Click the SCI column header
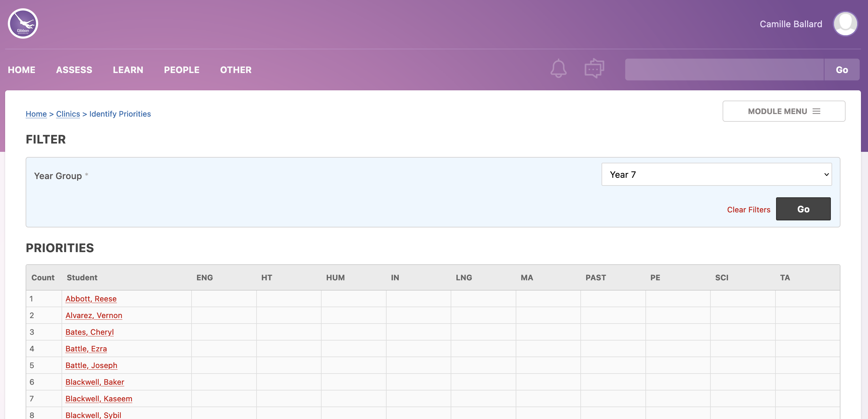868x419 pixels. pyautogui.click(x=721, y=277)
